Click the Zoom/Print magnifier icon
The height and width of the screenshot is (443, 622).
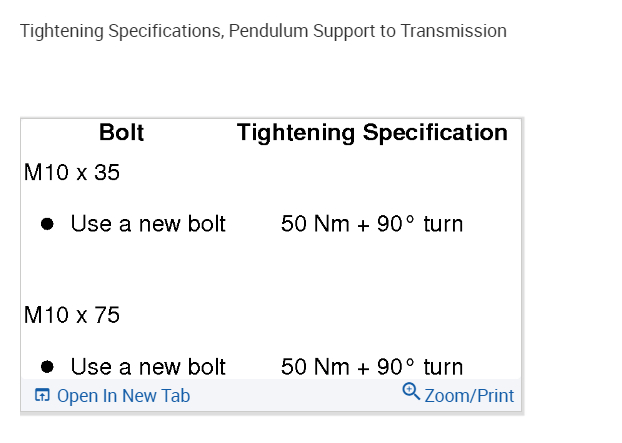410,392
